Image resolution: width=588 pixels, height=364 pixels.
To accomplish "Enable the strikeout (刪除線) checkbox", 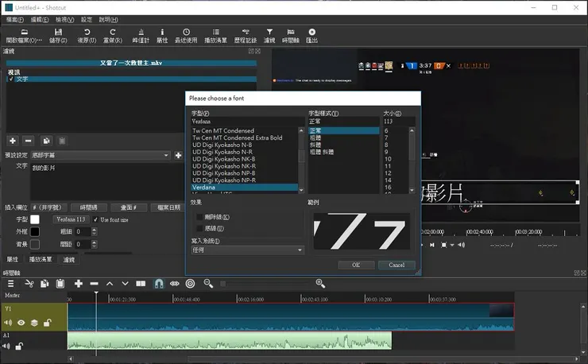I will click(x=199, y=217).
